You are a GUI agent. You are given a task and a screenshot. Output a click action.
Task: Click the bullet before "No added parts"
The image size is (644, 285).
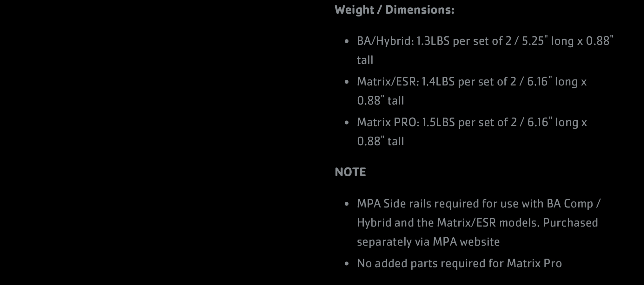347,264
